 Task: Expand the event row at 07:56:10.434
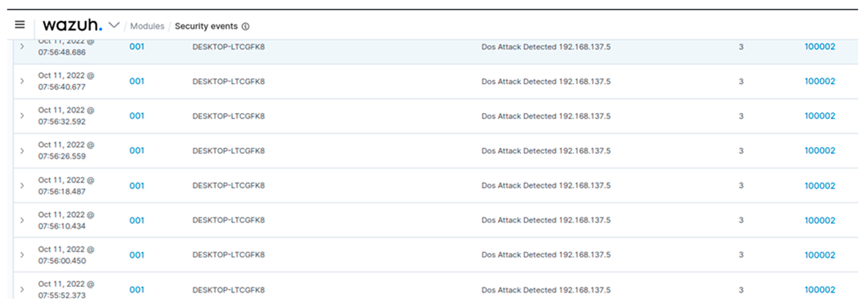pyautogui.click(x=22, y=220)
